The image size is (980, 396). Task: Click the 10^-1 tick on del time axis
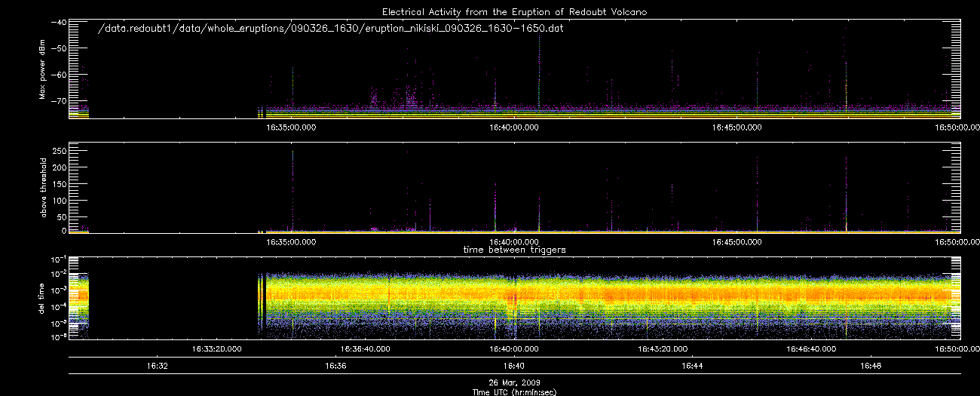point(58,258)
